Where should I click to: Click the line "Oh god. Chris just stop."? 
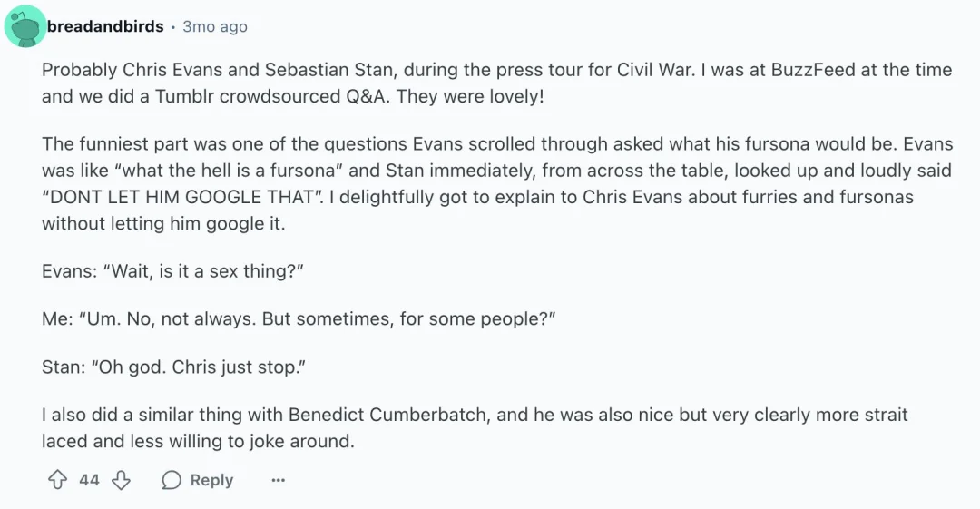coord(172,367)
